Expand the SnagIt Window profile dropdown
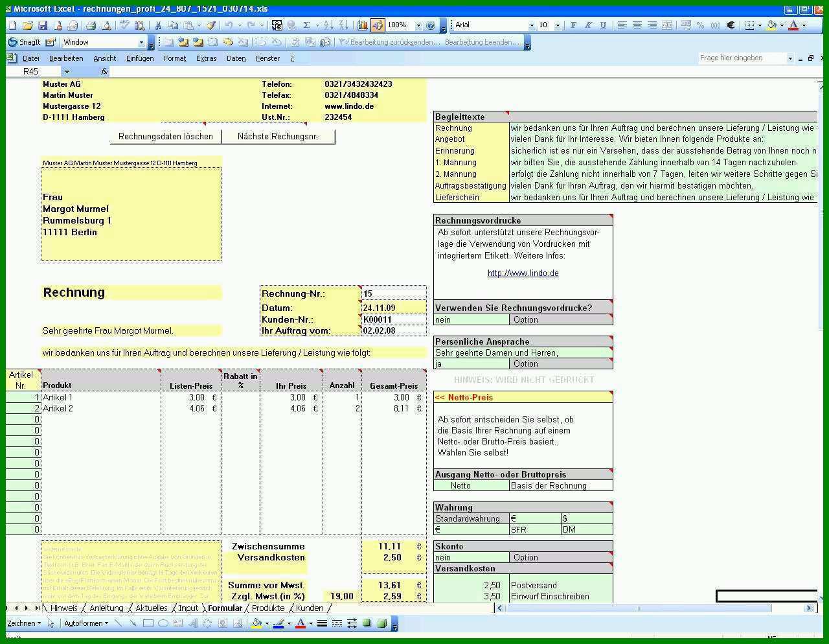Image resolution: width=829 pixels, height=644 pixels. 141,42
